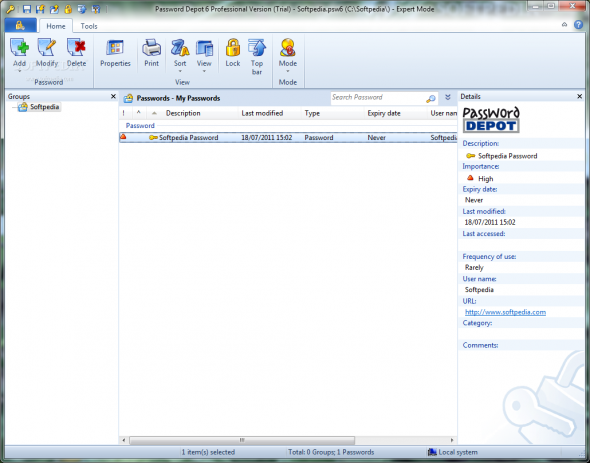Click the '1 item(s) selected' status text
The image size is (590, 463).
point(208,452)
